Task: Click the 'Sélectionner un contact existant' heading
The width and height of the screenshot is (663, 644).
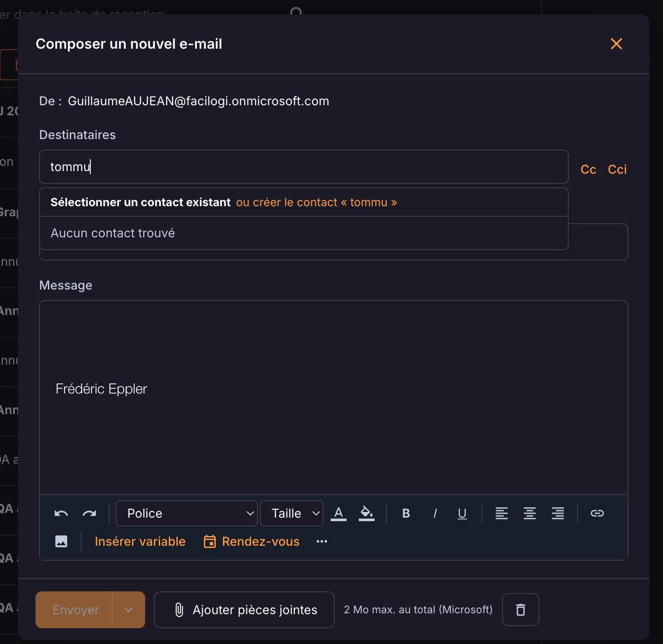Action: (140, 202)
